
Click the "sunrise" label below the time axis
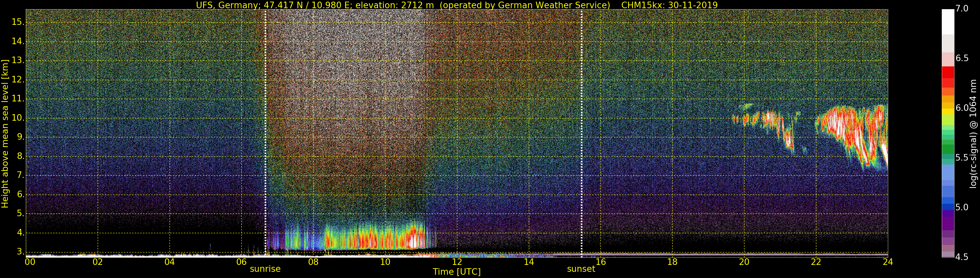[x=265, y=269]
